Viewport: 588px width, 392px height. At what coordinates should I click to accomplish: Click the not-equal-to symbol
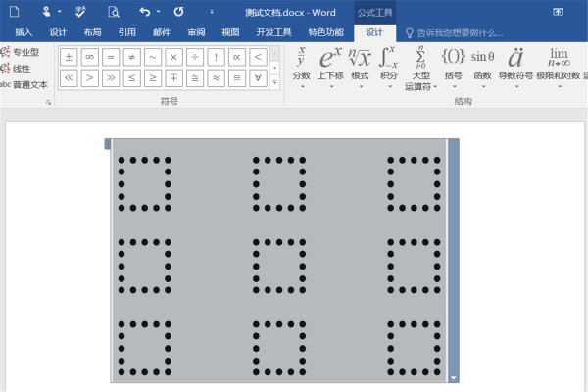[x=132, y=57]
